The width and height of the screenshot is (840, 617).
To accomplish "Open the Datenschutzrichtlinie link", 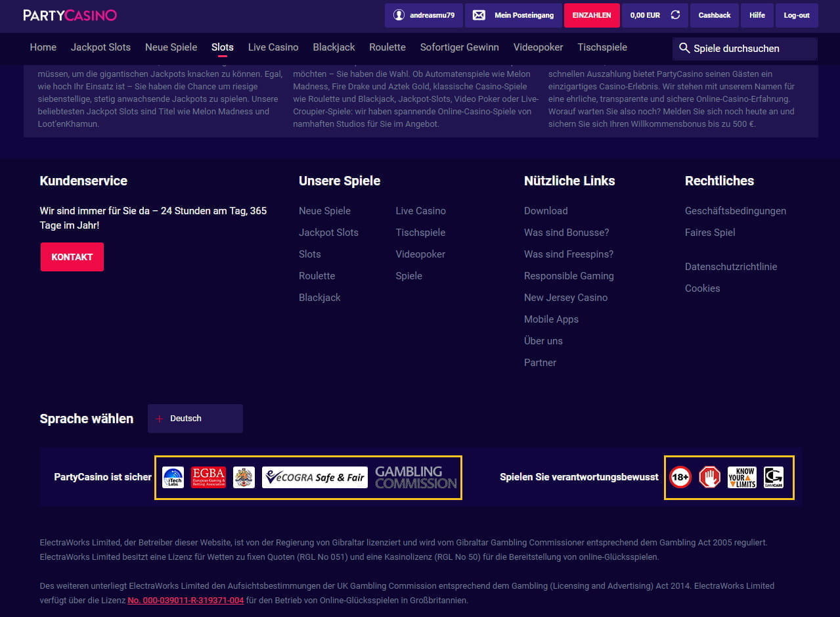I will click(731, 267).
